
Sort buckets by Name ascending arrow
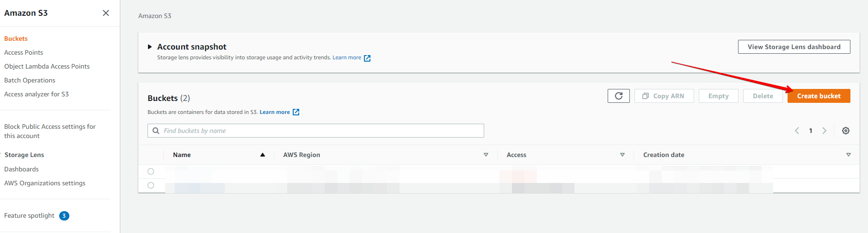click(263, 155)
